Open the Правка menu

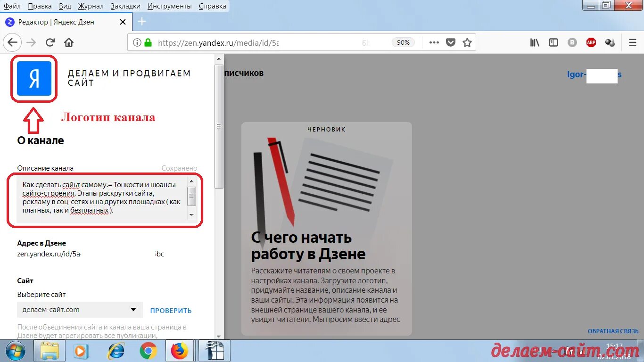pos(40,6)
